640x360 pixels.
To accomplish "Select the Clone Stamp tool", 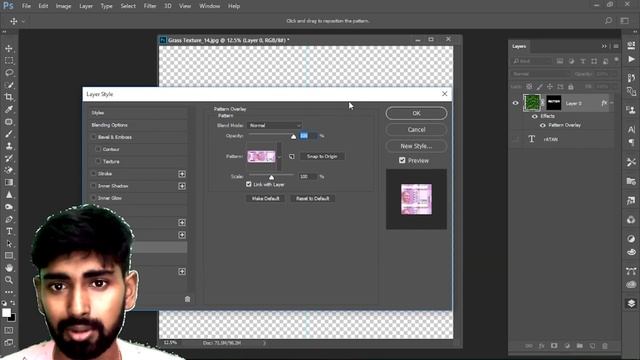I will [9, 146].
